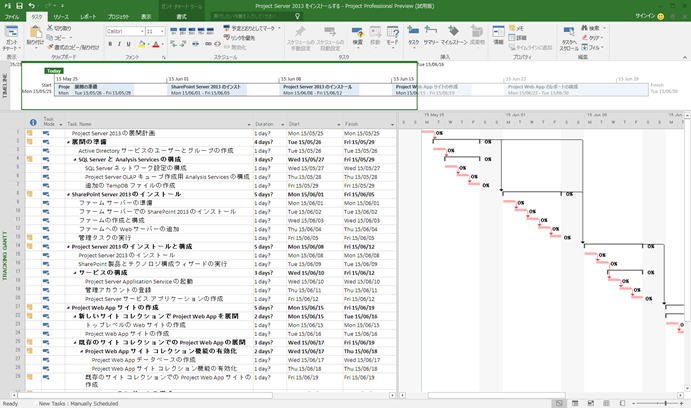Viewport: 691px width, 408px height.
Task: Click the Tell Me search input field
Action: point(253,16)
